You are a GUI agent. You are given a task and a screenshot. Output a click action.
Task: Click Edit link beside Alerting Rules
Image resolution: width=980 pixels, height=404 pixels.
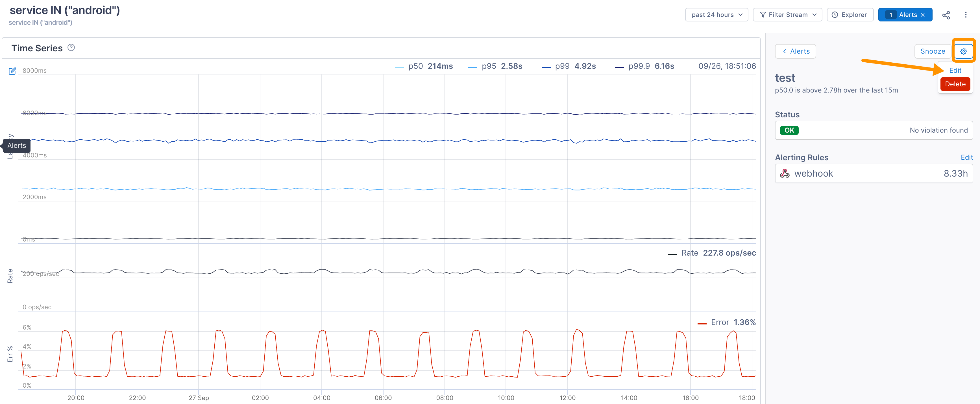[x=966, y=157]
